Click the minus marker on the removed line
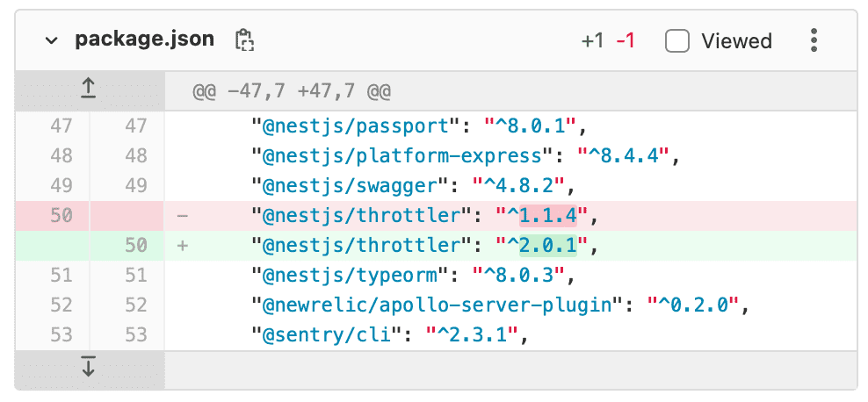868x402 pixels. (182, 215)
